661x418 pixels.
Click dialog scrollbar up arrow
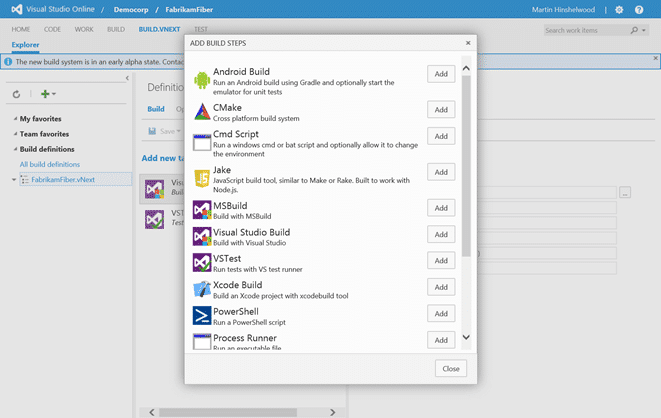click(x=466, y=68)
